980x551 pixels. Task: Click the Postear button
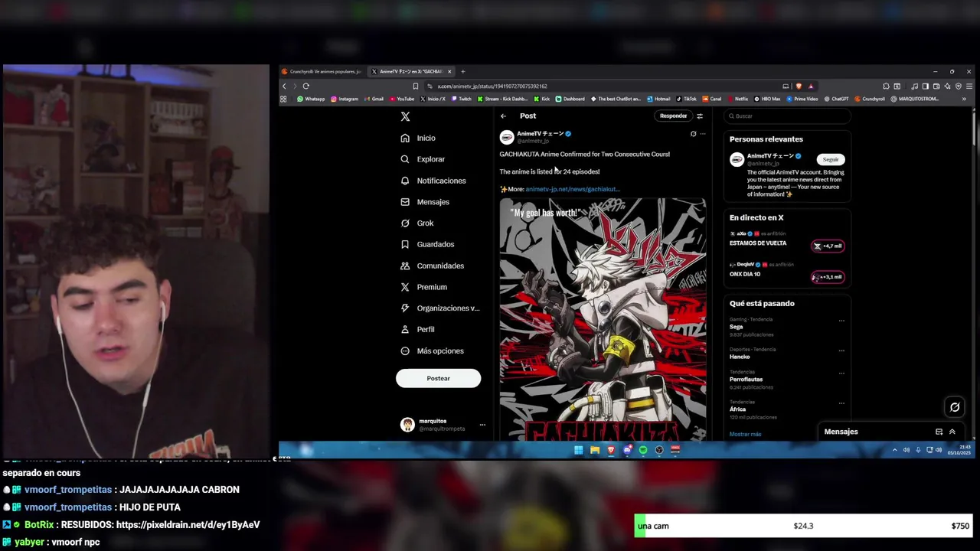tap(438, 378)
